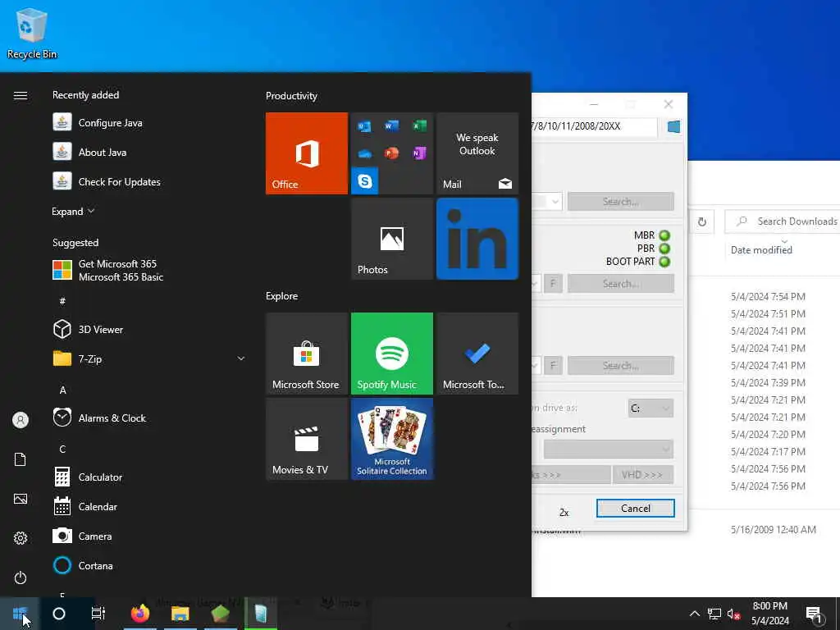The width and height of the screenshot is (840, 630).
Task: Open Microsoft Solitaire Collection tile
Action: tap(391, 439)
